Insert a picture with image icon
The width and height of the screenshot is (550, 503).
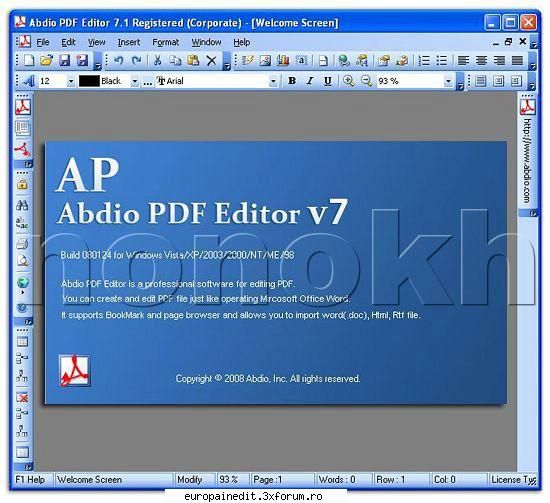(x=265, y=60)
